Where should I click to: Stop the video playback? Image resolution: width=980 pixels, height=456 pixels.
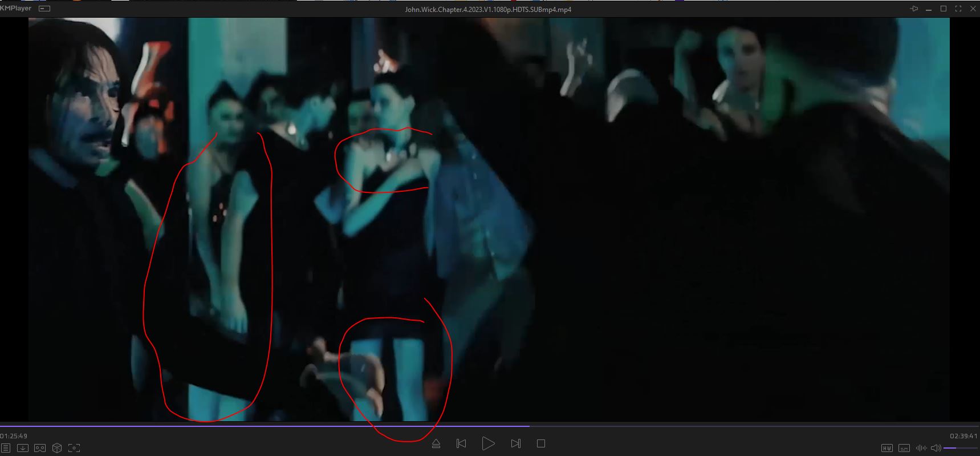click(541, 443)
